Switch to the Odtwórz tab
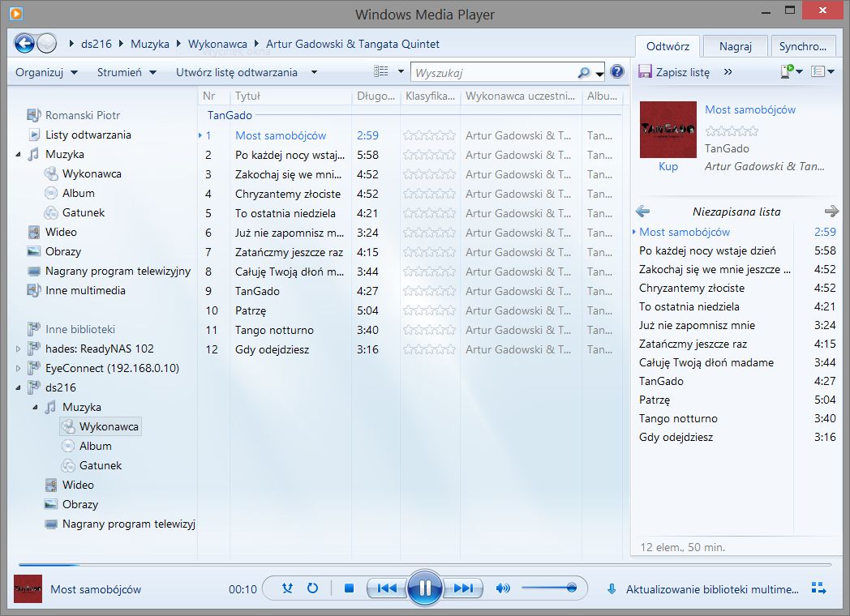Screen dimensions: 850x616 click(x=668, y=46)
